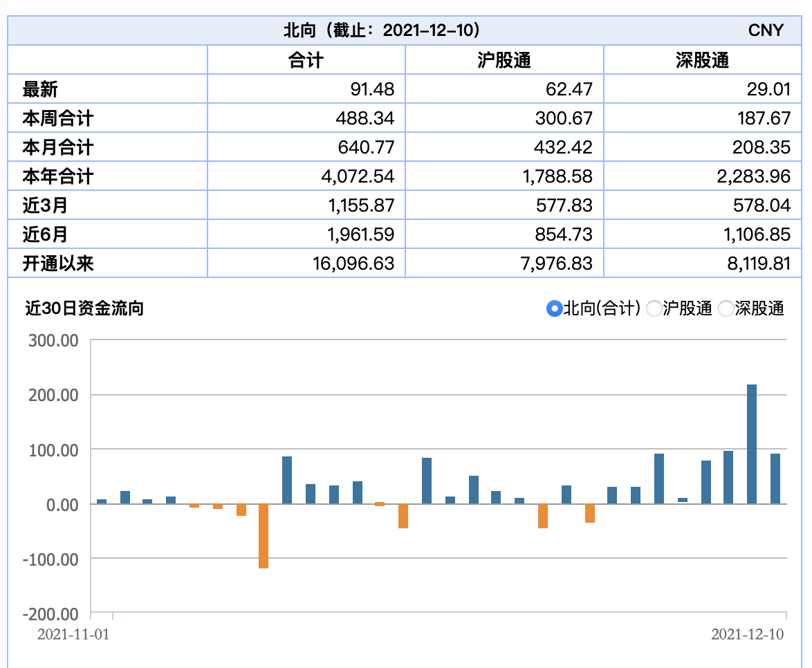
Task: Select the 开通以来 row label
Action: pos(57,263)
